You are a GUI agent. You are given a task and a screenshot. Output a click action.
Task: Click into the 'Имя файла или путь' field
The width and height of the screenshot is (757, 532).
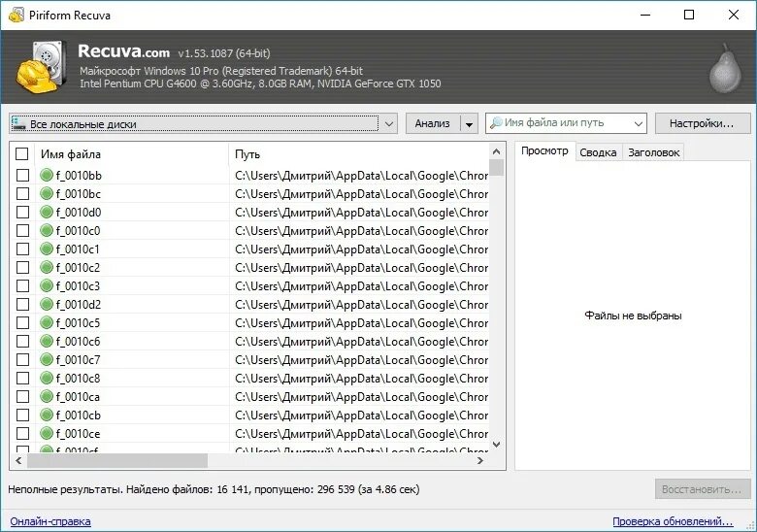pyautogui.click(x=567, y=123)
